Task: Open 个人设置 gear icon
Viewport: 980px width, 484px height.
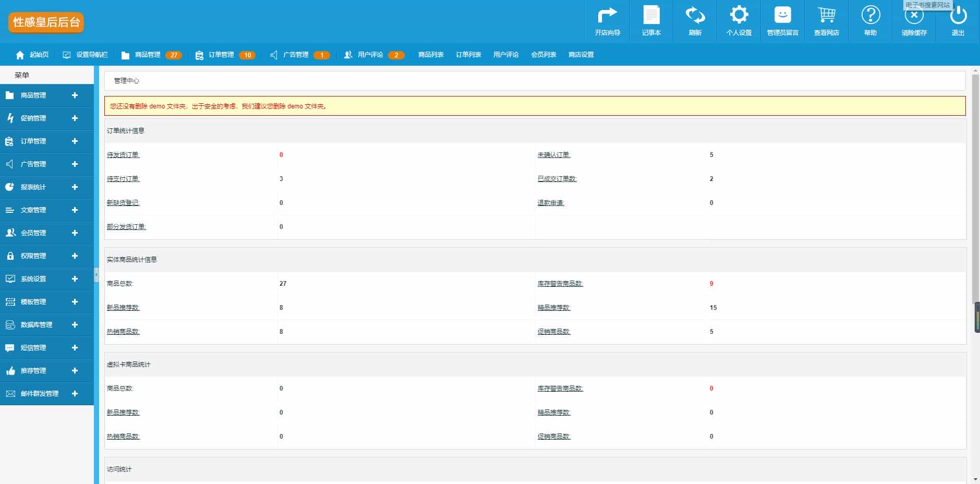Action: [739, 16]
